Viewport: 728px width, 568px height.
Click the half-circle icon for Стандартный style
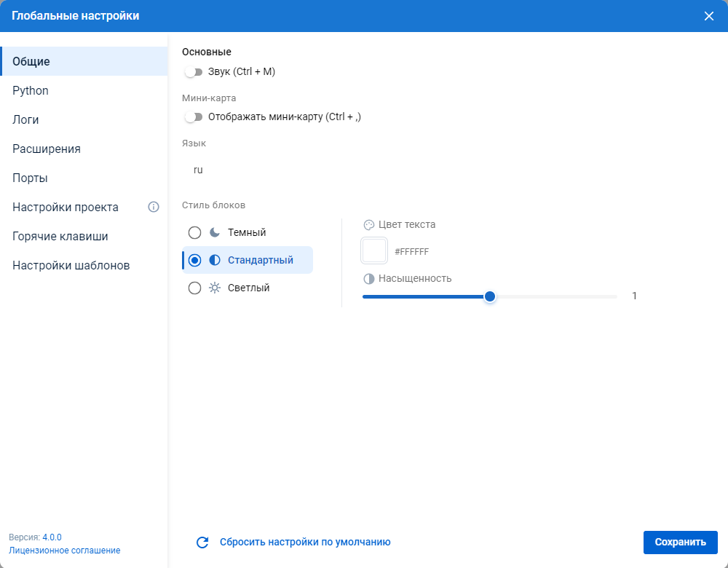click(215, 260)
